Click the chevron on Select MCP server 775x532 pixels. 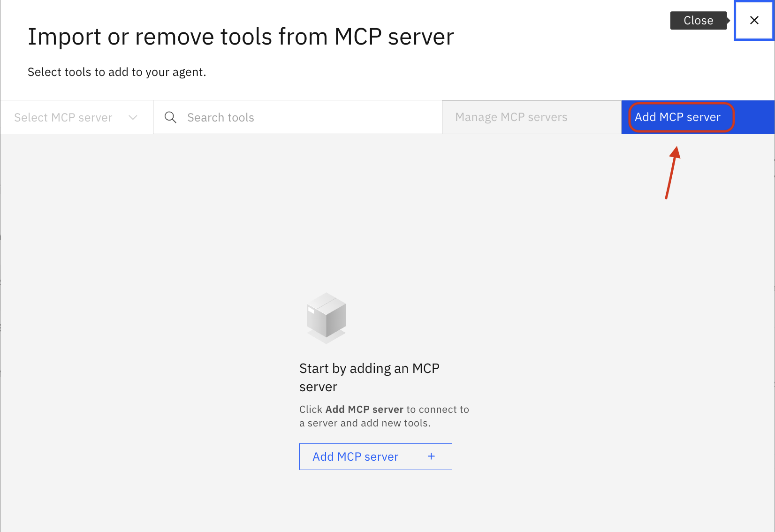(133, 117)
